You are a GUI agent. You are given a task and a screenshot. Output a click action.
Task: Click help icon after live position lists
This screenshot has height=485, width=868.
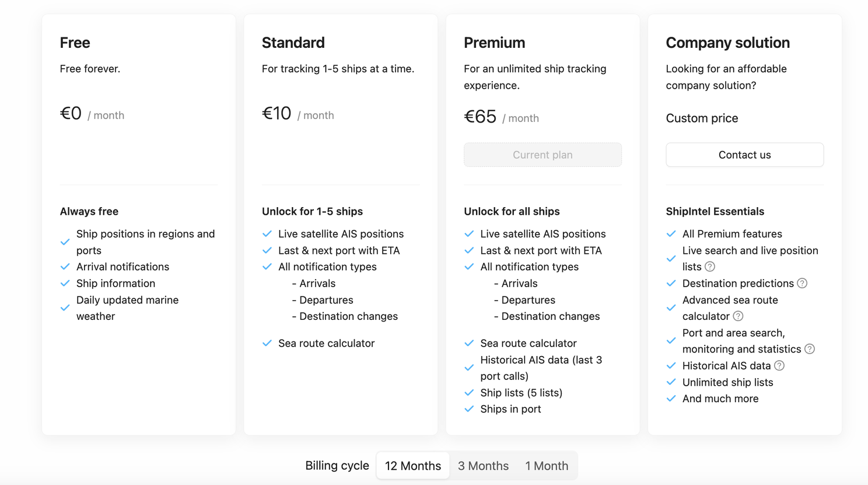click(x=710, y=267)
